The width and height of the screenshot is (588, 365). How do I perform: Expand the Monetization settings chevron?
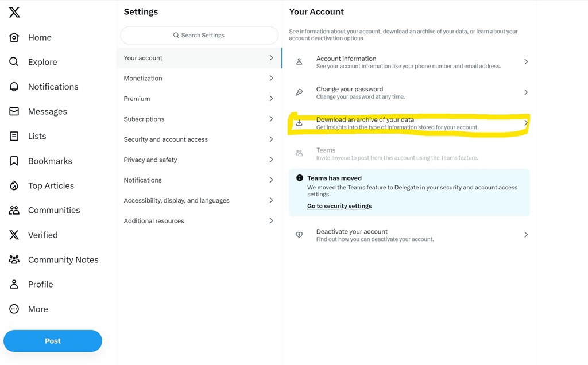271,78
